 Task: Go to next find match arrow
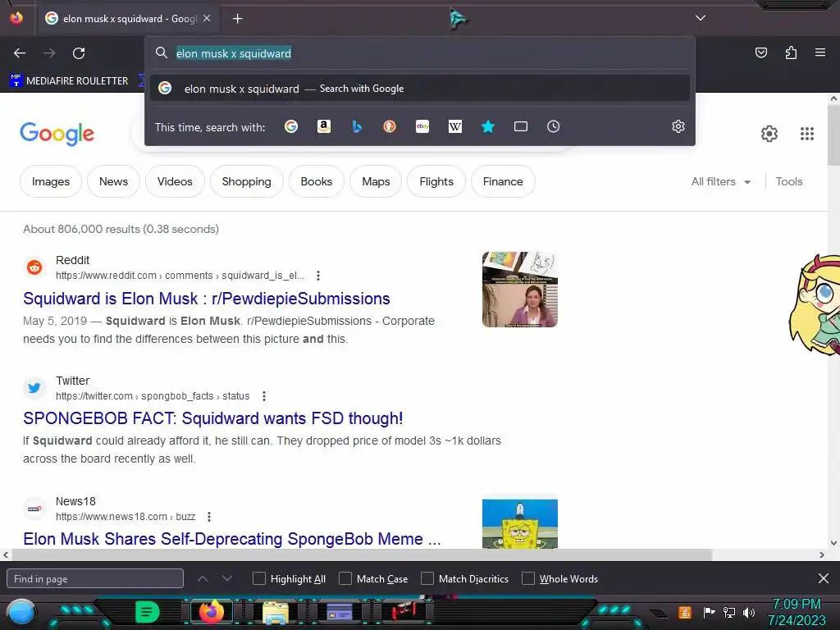(226, 578)
